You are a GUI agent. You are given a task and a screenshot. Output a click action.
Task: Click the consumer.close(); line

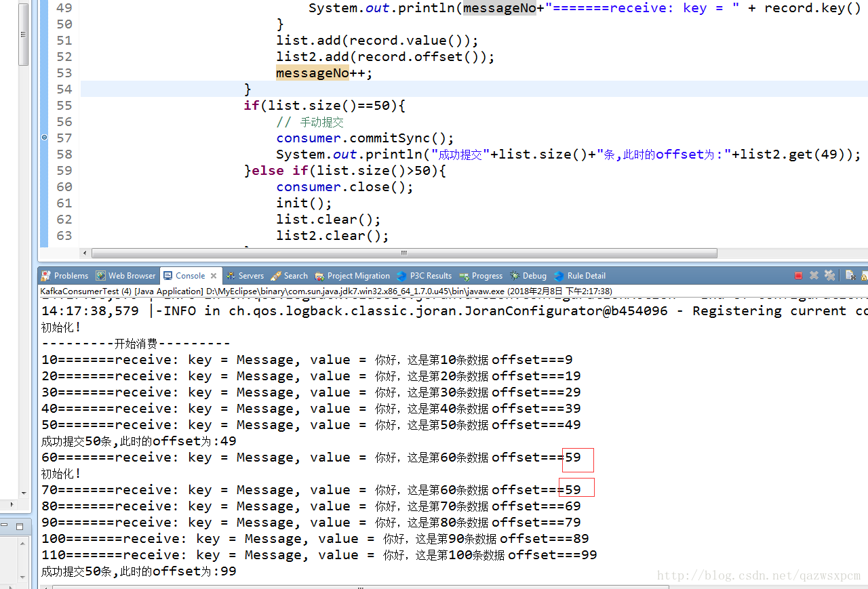tap(345, 187)
